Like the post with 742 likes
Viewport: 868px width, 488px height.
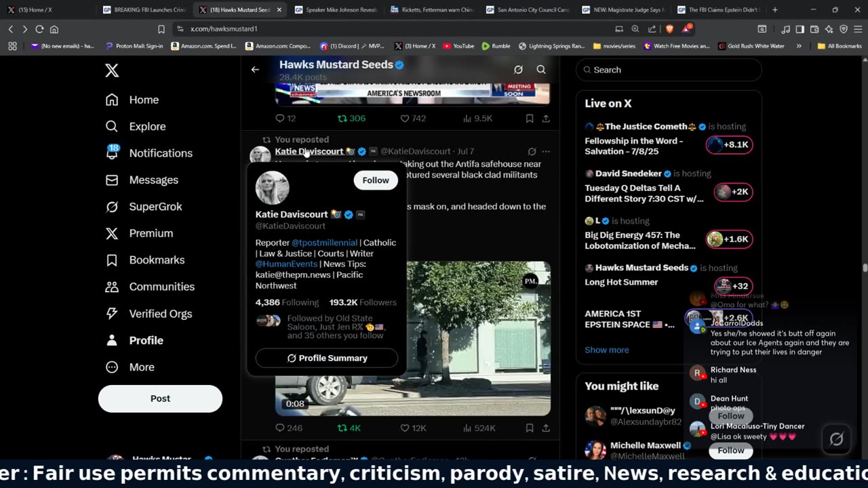coord(413,118)
